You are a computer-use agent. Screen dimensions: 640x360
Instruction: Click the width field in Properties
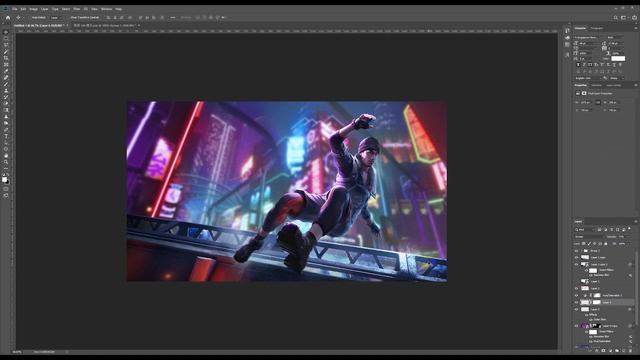[x=587, y=103]
